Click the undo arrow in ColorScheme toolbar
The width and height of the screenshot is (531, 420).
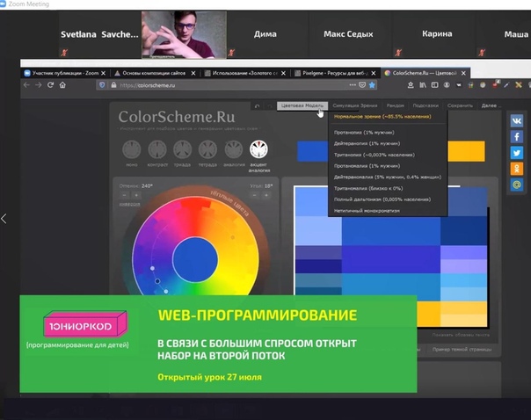tap(257, 106)
